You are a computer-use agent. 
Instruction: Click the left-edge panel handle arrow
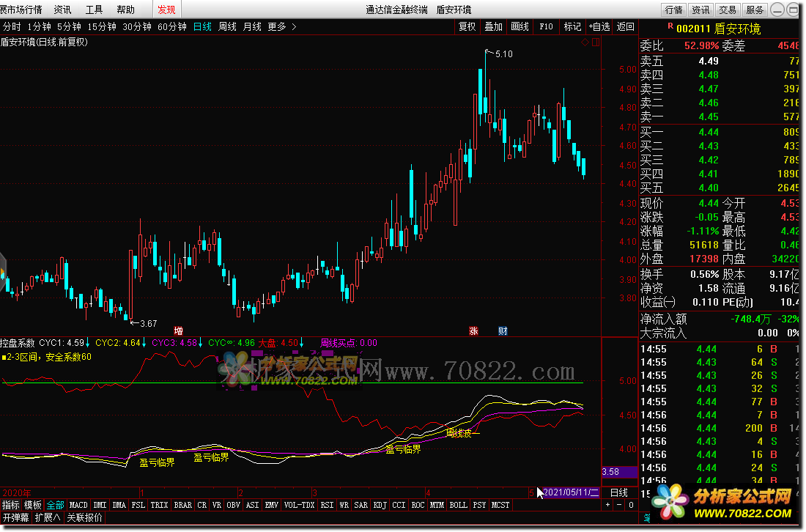pyautogui.click(x=3, y=271)
